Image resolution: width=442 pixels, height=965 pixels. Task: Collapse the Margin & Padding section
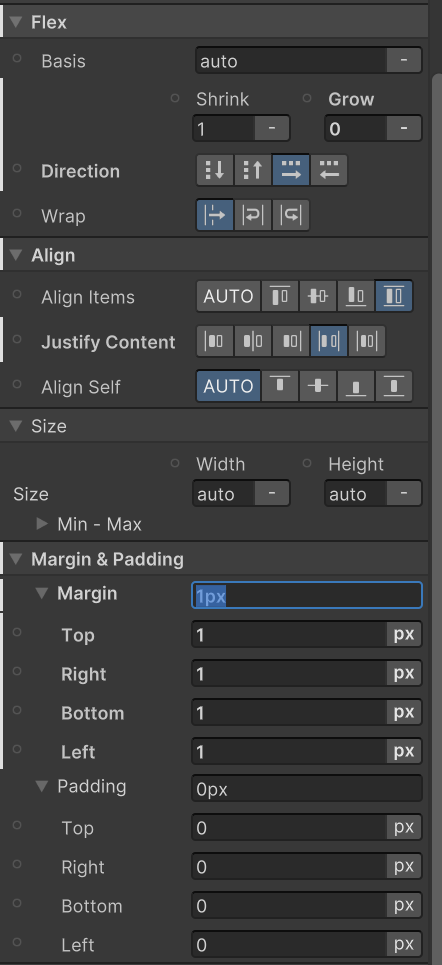(x=16, y=559)
